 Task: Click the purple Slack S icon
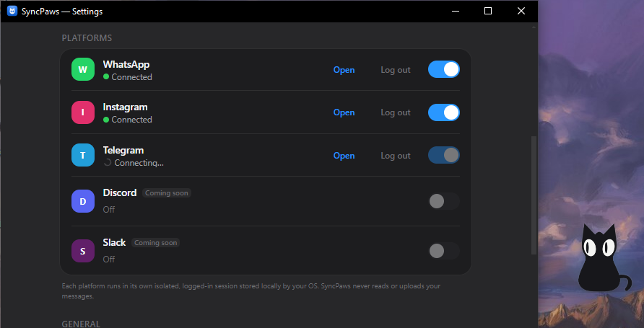coord(83,251)
